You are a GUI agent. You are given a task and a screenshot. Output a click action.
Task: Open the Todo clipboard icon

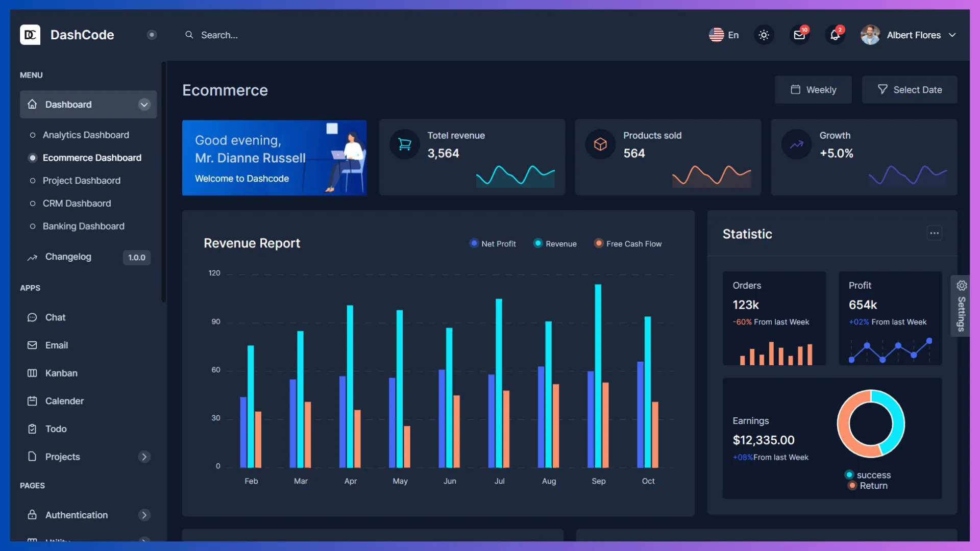32,429
